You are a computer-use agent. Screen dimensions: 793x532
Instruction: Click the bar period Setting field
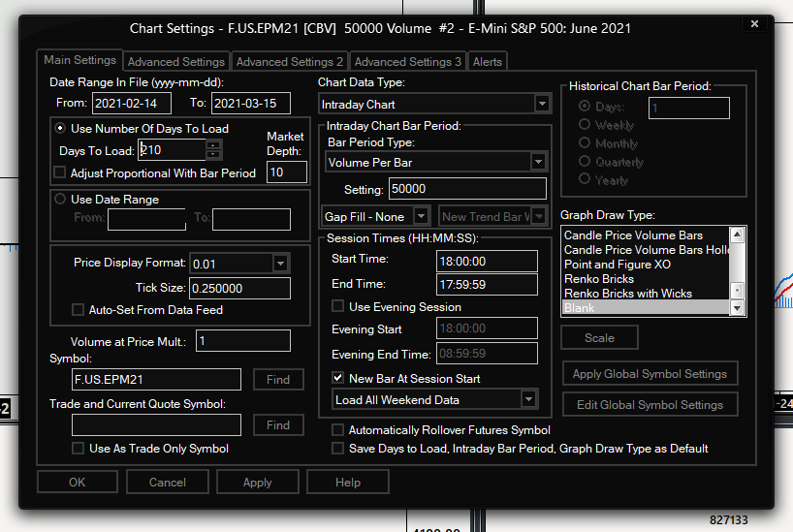(467, 189)
